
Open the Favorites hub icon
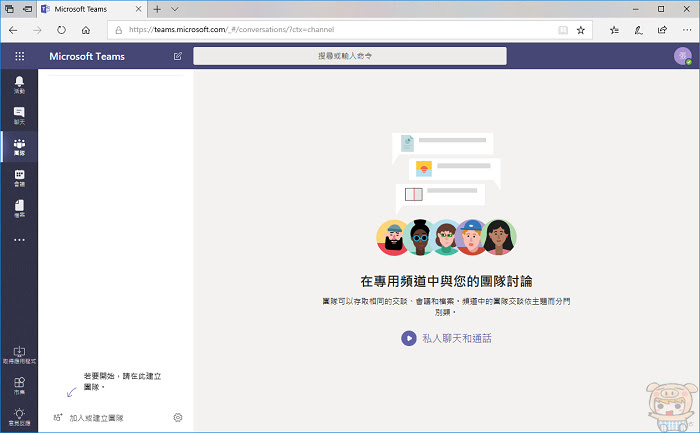click(615, 30)
